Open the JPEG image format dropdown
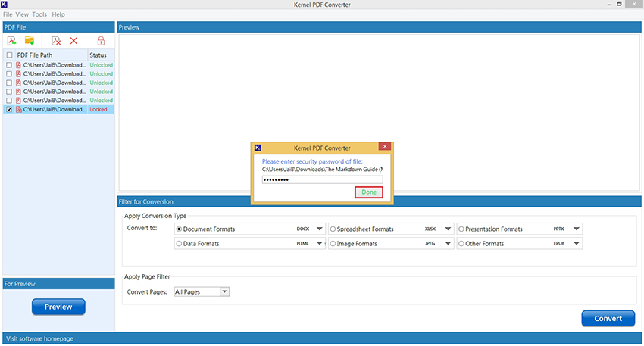This screenshot has width=644, height=346. click(x=448, y=243)
